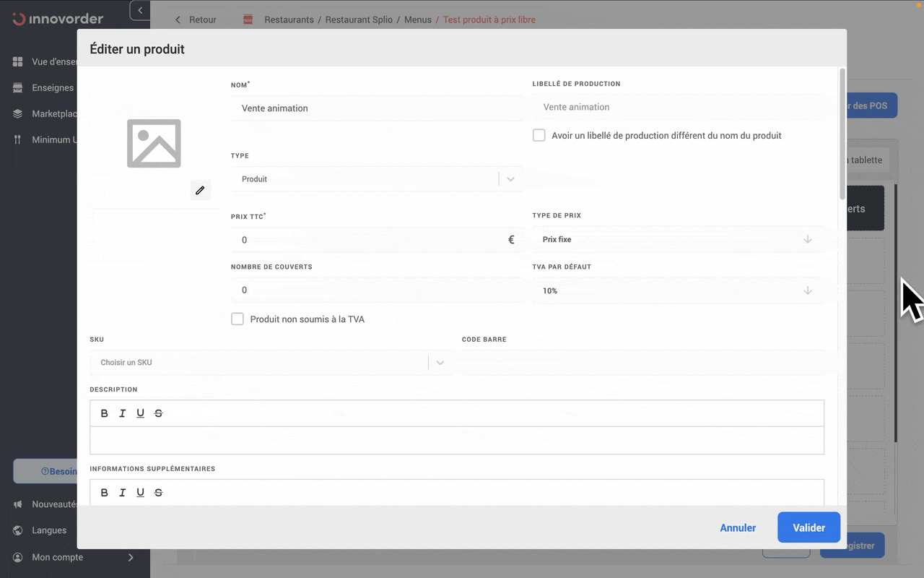This screenshot has width=924, height=578.
Task: Click Annuler to cancel editing
Action: coord(738,527)
